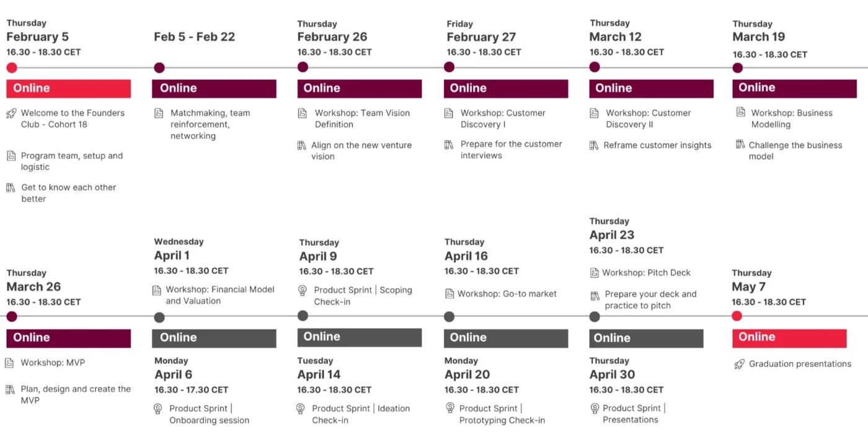
Task: Select the timeline dot for March 12
Action: click(595, 67)
